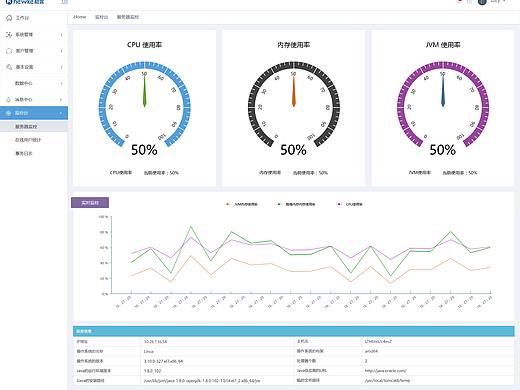Expand the 消息中心 sidebar menu arrow
Image resolution: width=520 pixels, height=390 pixels.
pos(61,100)
